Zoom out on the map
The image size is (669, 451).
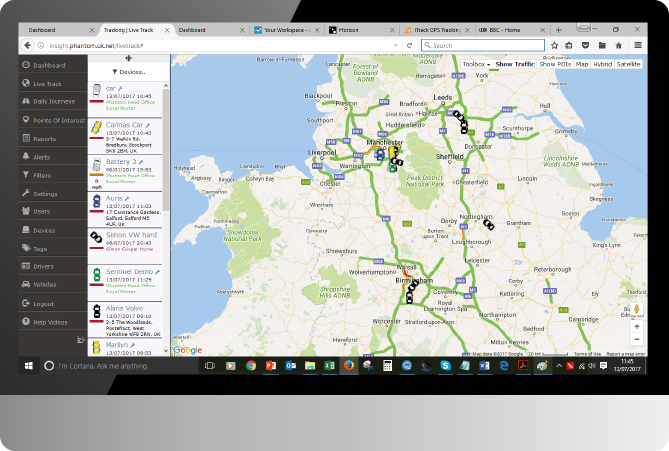pyautogui.click(x=637, y=339)
